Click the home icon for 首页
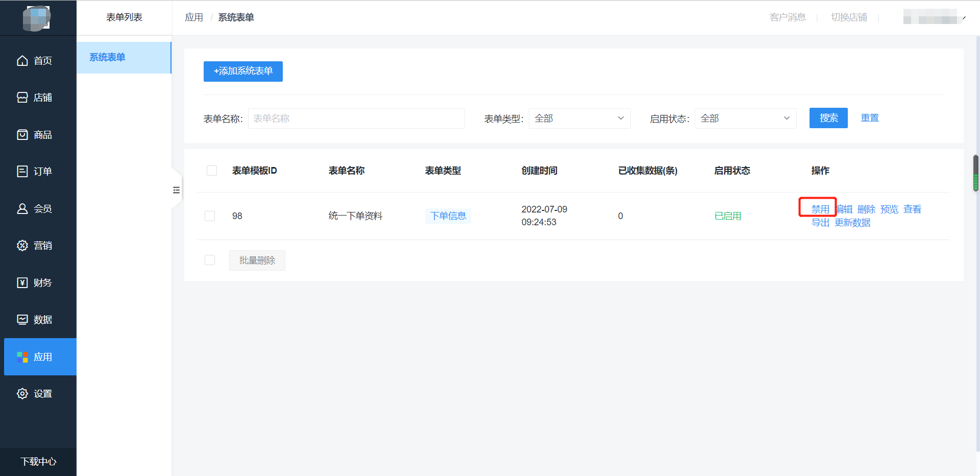980x476 pixels. 22,61
